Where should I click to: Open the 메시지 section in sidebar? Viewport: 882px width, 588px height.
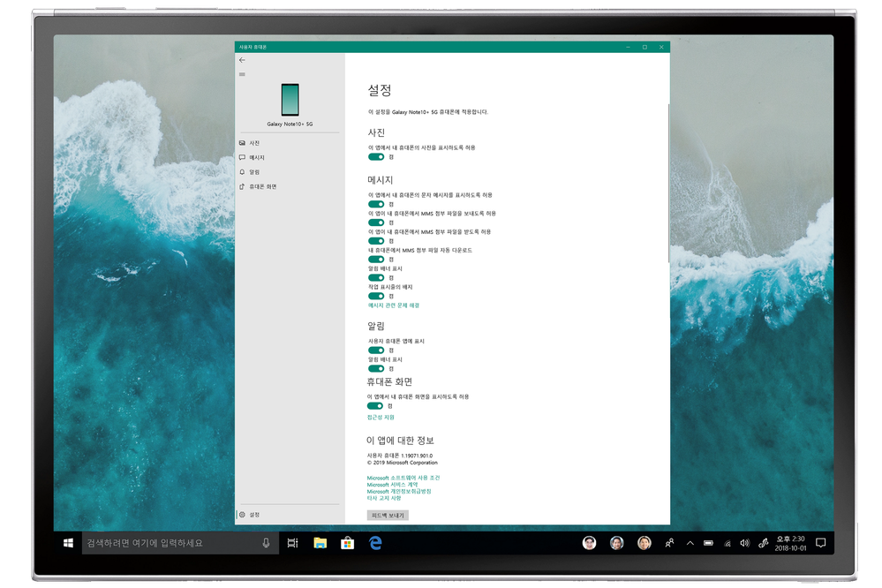point(289,157)
